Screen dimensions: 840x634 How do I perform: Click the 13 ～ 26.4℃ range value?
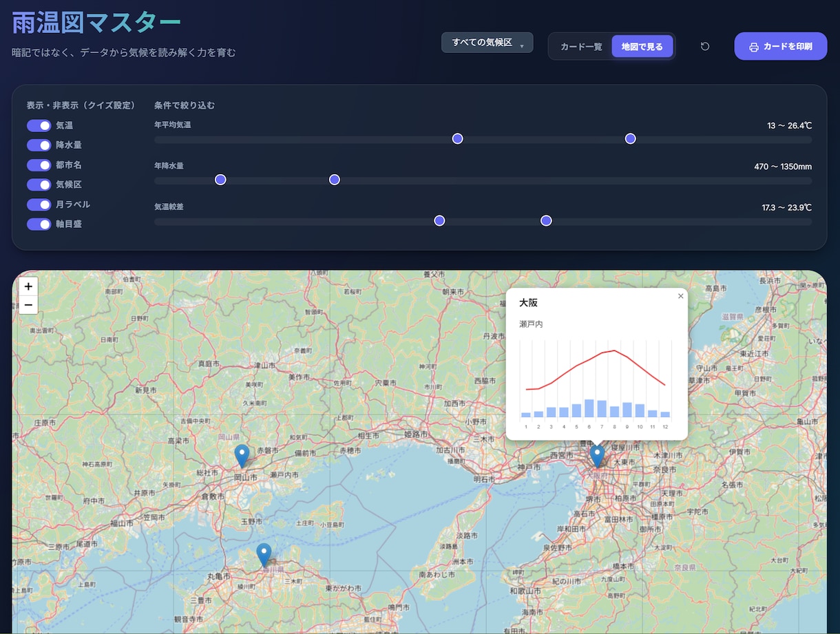pos(790,126)
